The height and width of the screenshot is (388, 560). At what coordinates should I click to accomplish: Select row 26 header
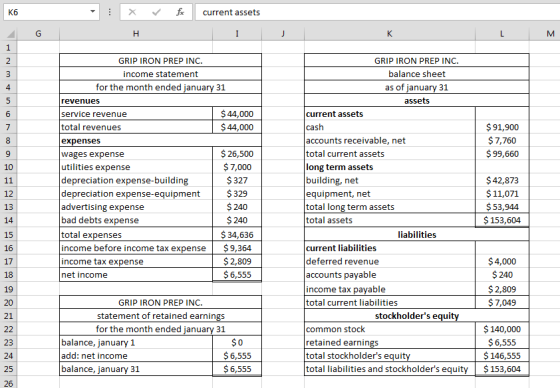[9, 383]
